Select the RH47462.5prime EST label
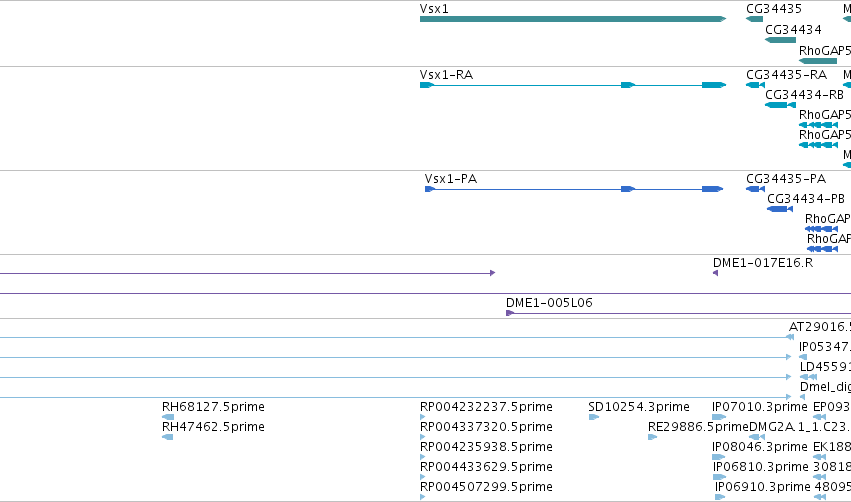Screen dimensions: 851x502 click(x=213, y=427)
